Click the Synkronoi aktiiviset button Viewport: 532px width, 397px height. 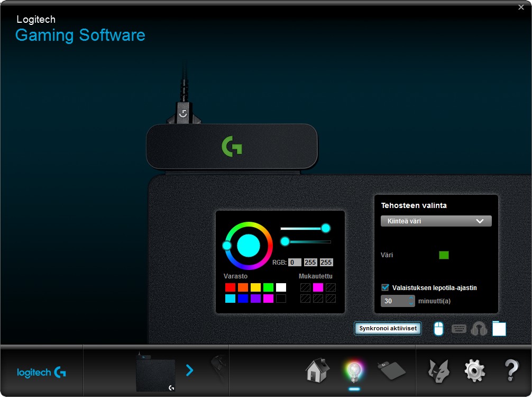click(388, 328)
